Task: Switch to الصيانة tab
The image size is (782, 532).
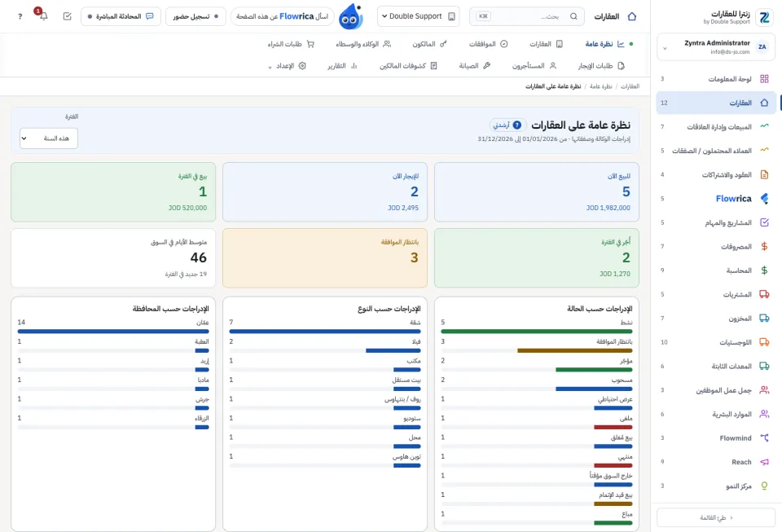Action: click(x=475, y=66)
